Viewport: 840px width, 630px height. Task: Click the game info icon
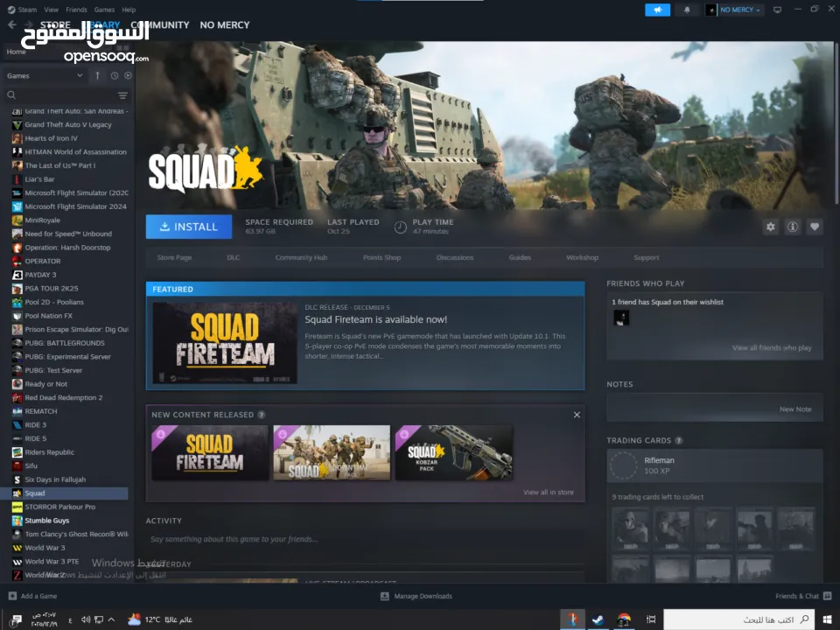pos(793,227)
